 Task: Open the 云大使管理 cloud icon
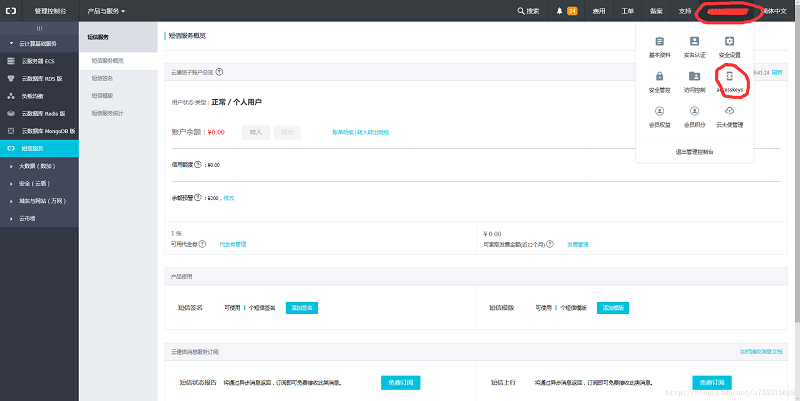point(730,112)
